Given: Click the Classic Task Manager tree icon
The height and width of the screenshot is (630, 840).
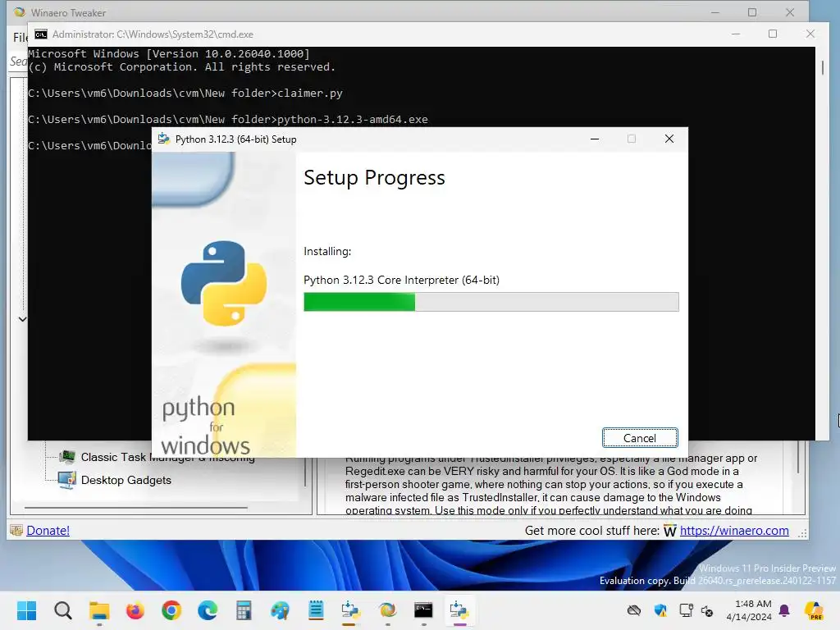Looking at the screenshot, I should point(67,456).
